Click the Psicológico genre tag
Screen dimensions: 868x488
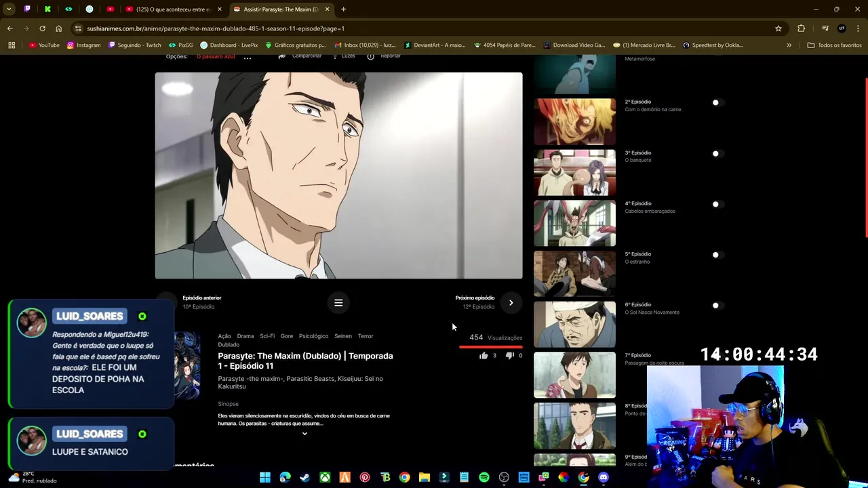(313, 336)
